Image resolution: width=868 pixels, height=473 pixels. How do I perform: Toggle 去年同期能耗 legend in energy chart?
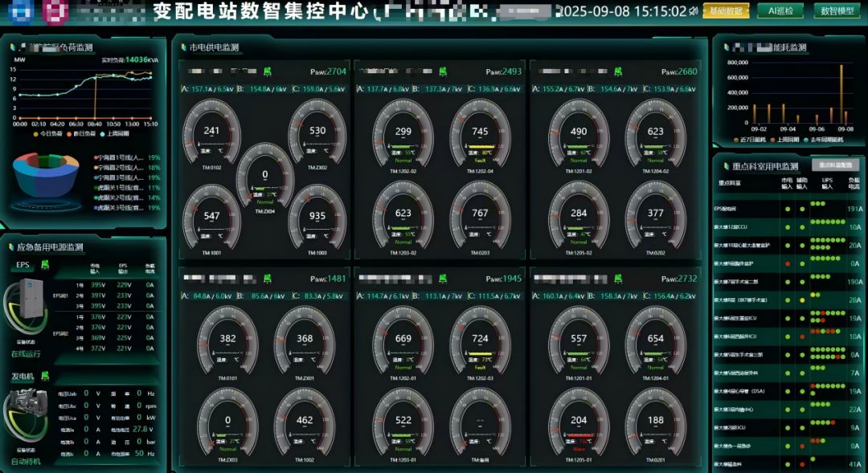[x=824, y=140]
